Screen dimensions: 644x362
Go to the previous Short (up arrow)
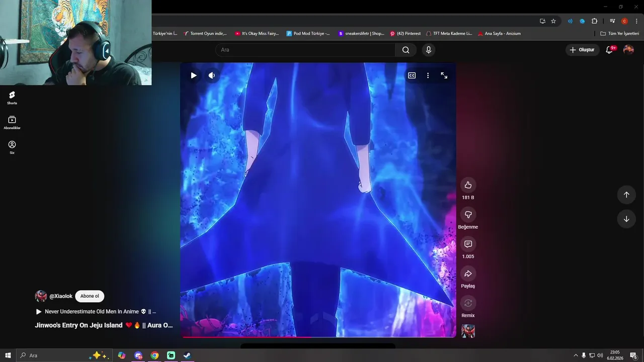tap(626, 195)
